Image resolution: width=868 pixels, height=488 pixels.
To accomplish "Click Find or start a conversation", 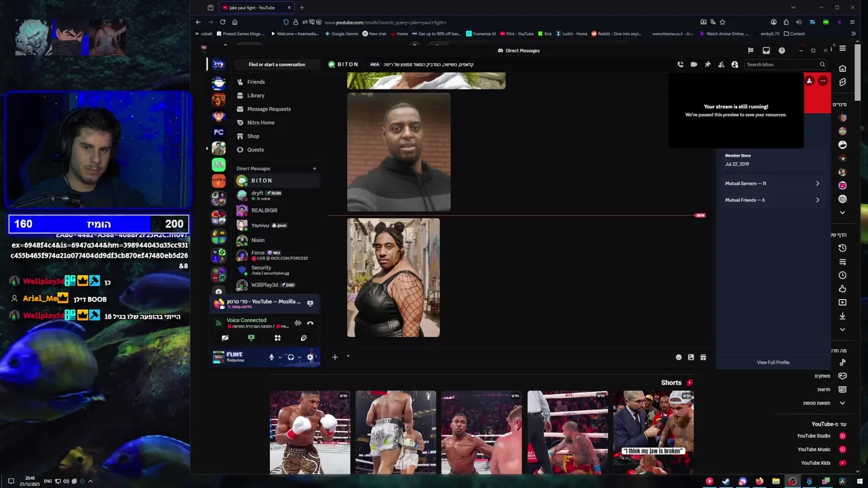I will [x=277, y=64].
